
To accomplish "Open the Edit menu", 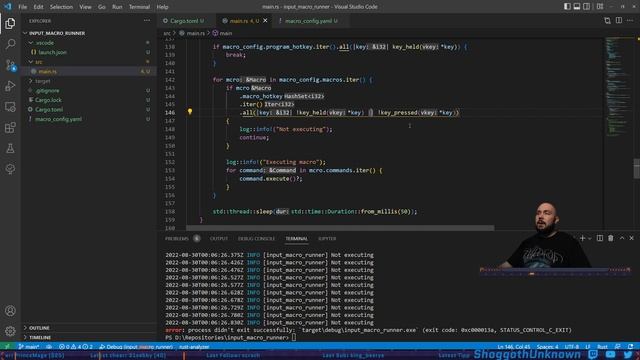I will coord(38,7).
